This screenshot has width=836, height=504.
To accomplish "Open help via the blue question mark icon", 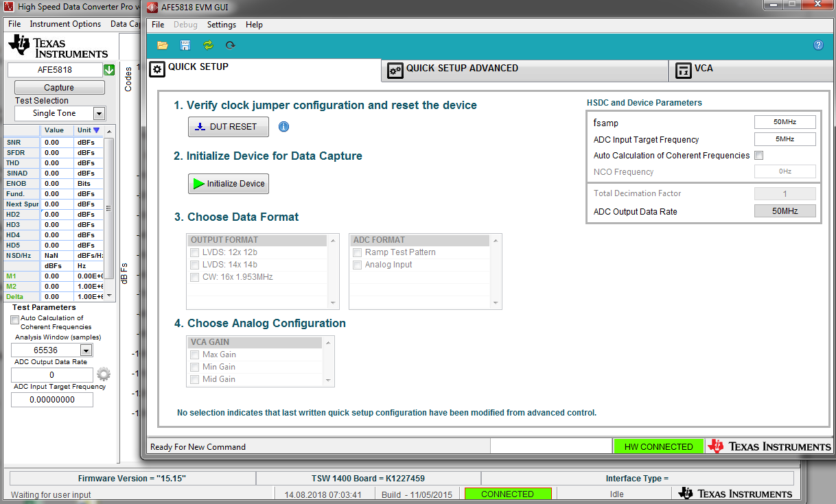I will click(818, 45).
